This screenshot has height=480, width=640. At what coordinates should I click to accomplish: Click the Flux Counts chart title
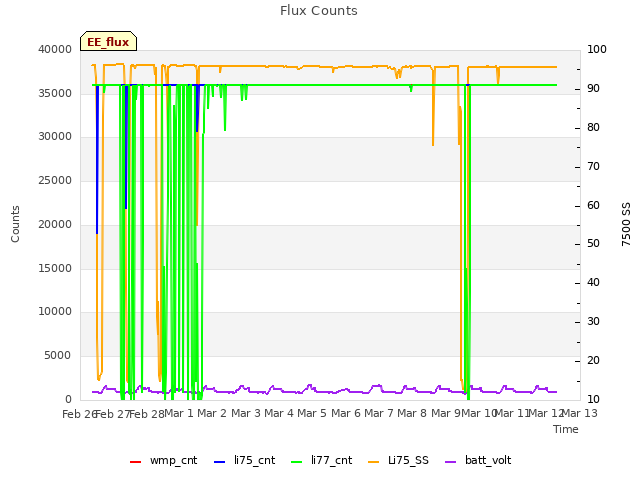point(319,11)
